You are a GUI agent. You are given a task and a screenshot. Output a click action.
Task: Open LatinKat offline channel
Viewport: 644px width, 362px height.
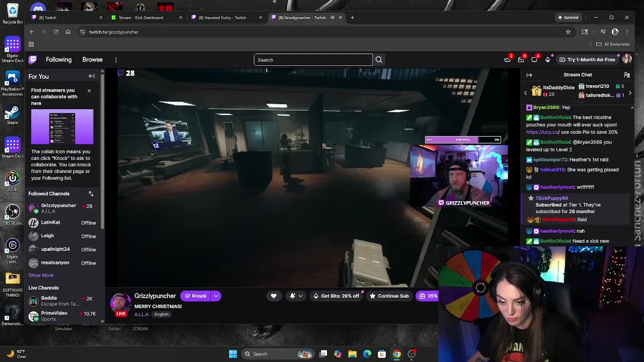62,223
